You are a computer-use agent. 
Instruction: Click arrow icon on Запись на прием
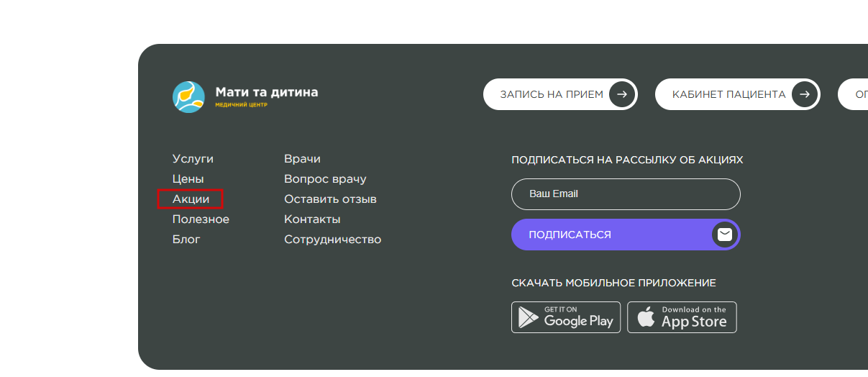click(622, 94)
